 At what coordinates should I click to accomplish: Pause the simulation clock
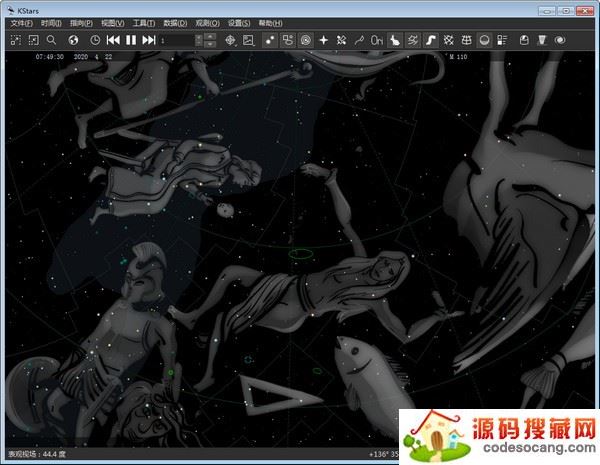131,40
